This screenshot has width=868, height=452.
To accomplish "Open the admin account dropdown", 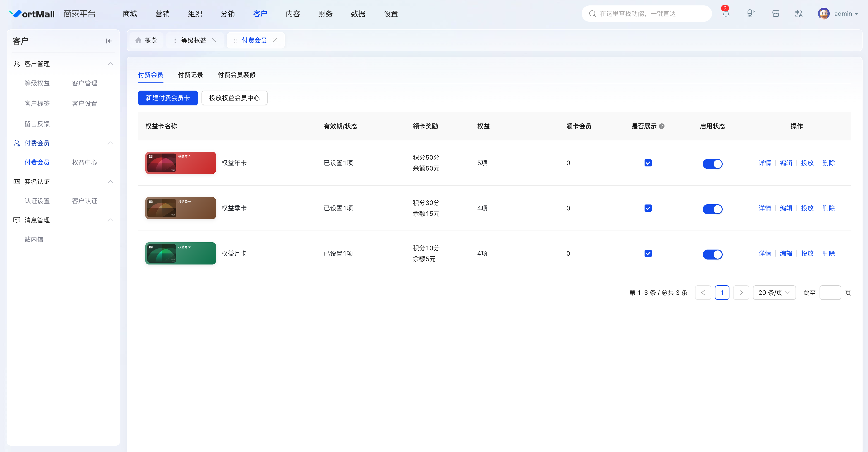I will pyautogui.click(x=846, y=14).
